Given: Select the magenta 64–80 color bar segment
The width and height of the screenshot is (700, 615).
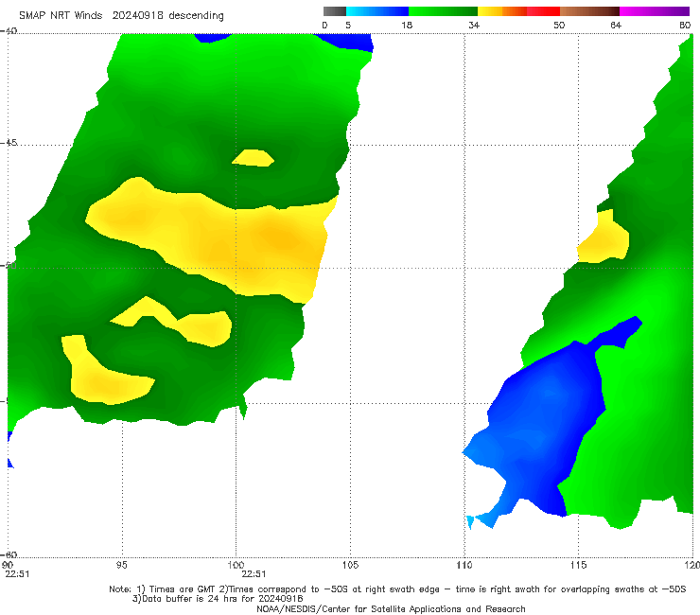Looking at the screenshot, I should pyautogui.click(x=655, y=11).
